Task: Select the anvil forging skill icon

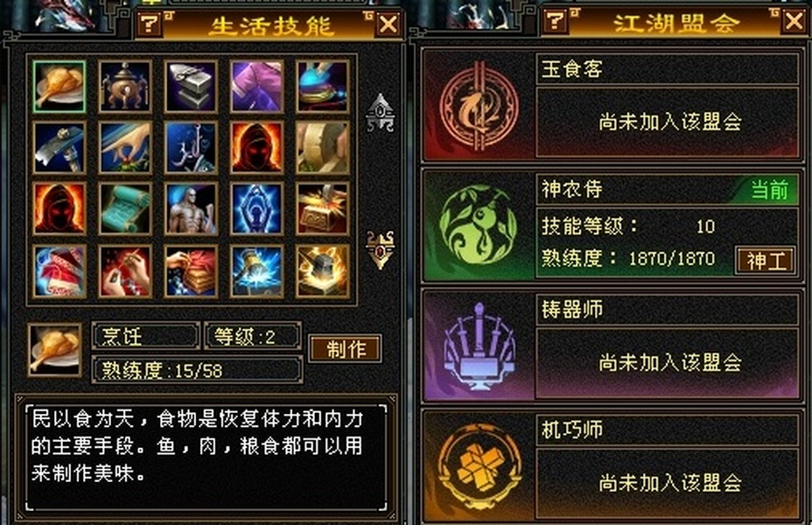Action: [191, 87]
